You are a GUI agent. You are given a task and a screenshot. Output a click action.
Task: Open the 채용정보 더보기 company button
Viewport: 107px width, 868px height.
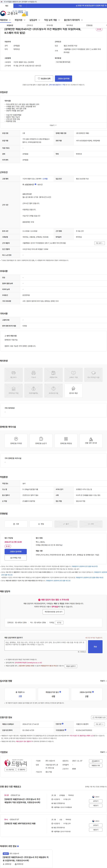(x=96, y=766)
